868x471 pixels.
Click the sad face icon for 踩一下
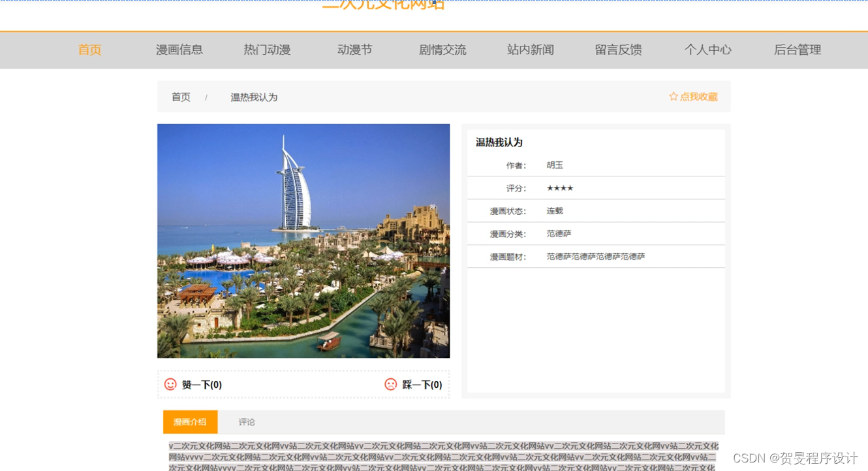pos(391,384)
